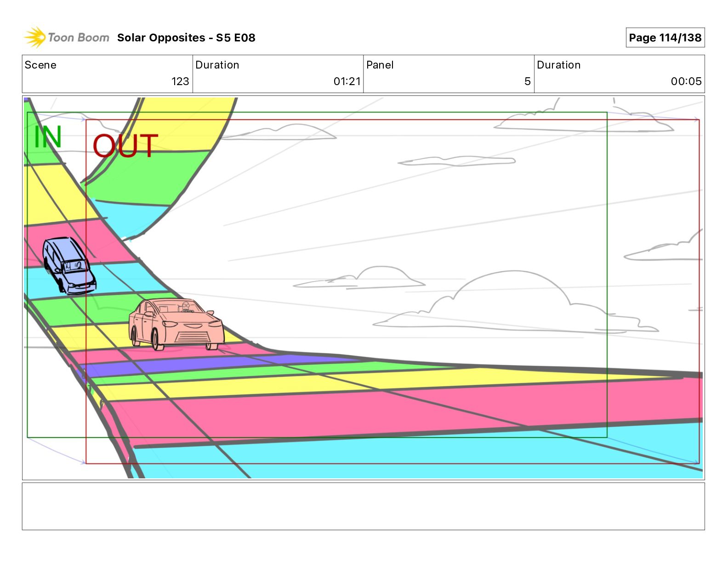Click the 'Panel' header label
728x563 pixels.
[380, 65]
